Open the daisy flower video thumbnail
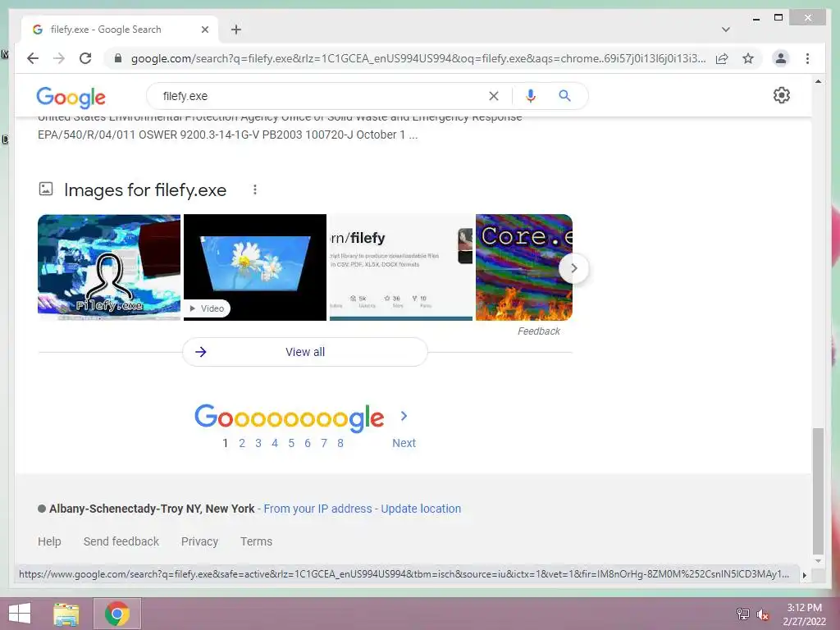The width and height of the screenshot is (840, 630). tap(255, 267)
